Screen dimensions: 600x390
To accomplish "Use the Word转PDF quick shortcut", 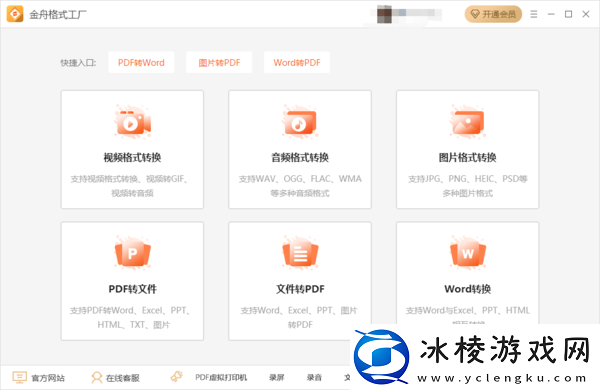I will [297, 62].
